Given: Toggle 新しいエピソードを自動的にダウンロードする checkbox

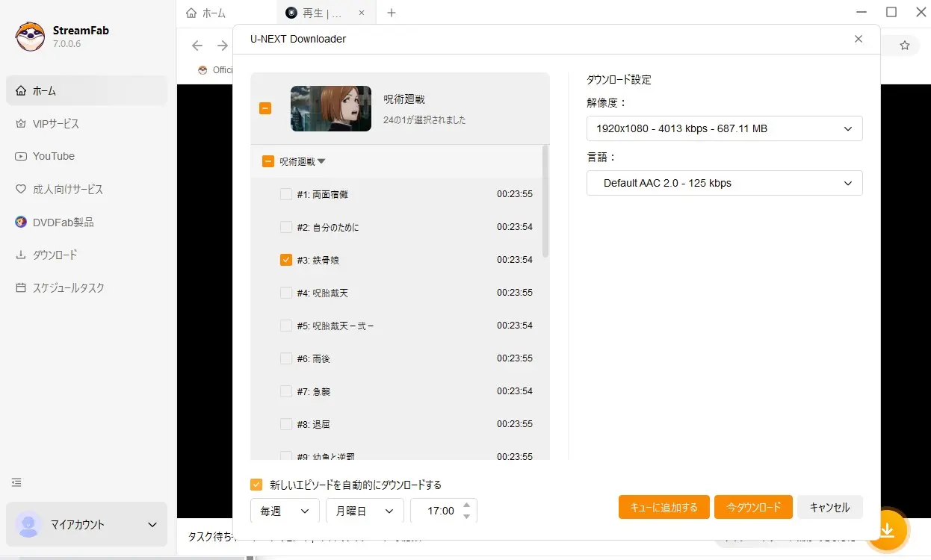Looking at the screenshot, I should pyautogui.click(x=256, y=485).
